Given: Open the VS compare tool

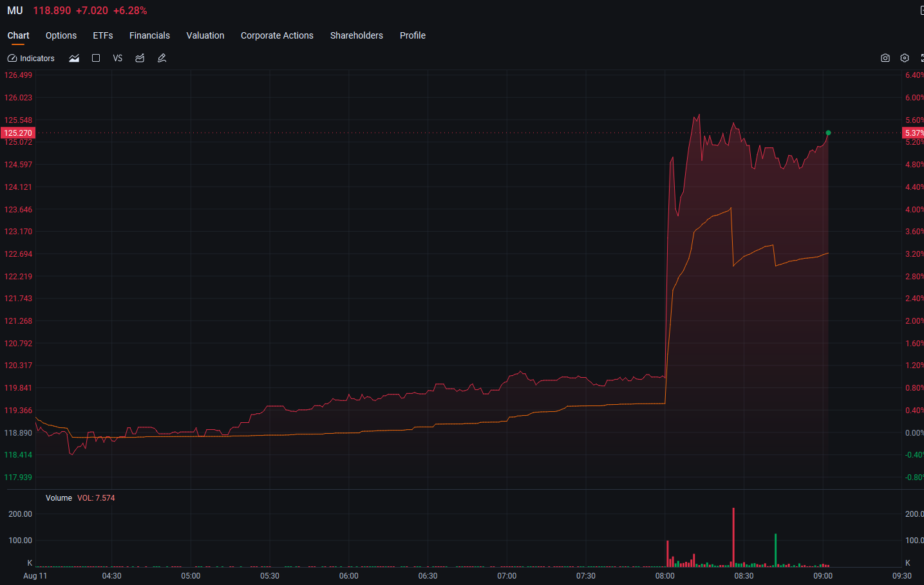Looking at the screenshot, I should 118,58.
